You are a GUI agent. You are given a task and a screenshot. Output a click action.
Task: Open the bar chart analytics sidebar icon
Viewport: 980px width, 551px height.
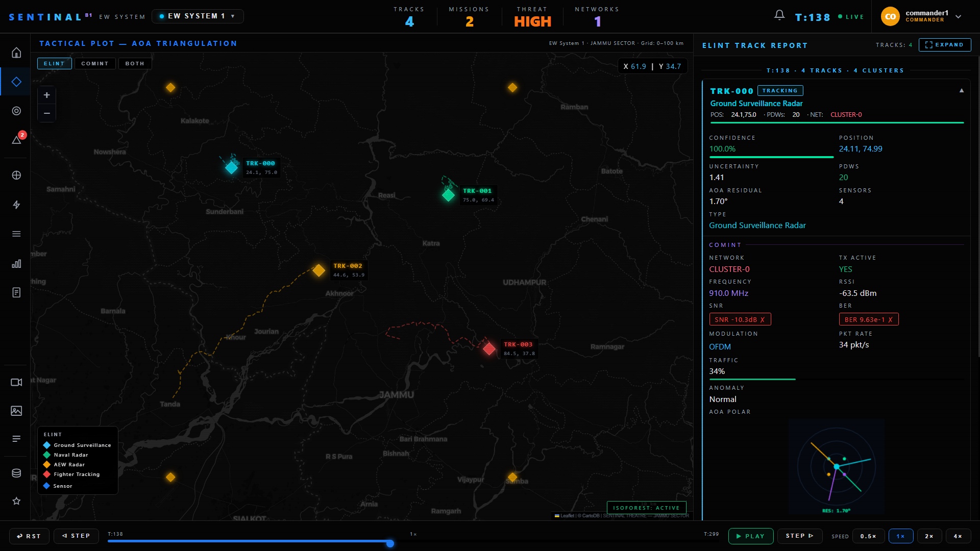(x=16, y=263)
